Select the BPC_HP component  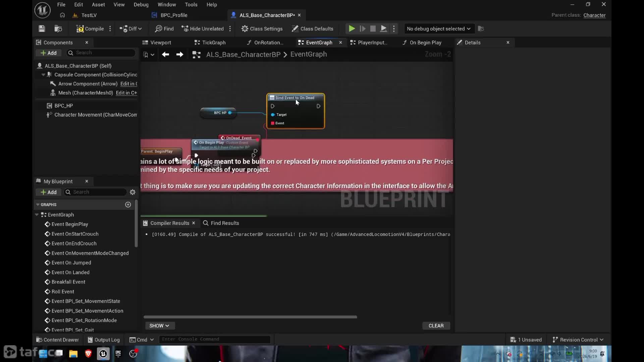click(x=63, y=106)
